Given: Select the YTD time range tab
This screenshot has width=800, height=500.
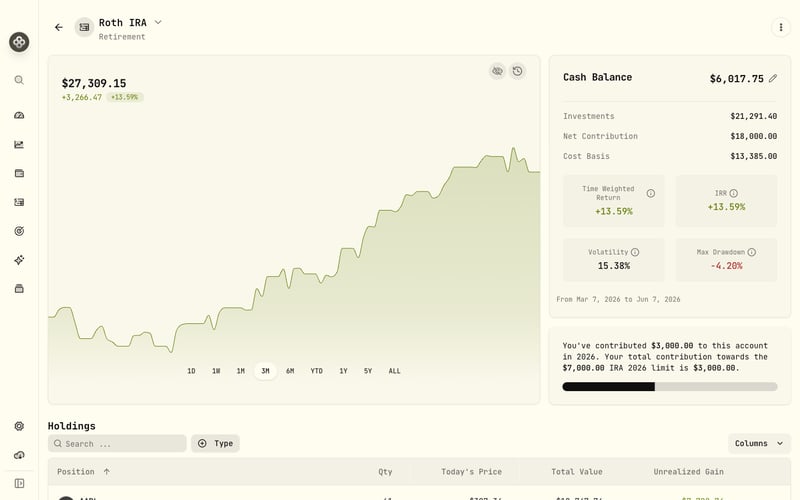Looking at the screenshot, I should (316, 371).
